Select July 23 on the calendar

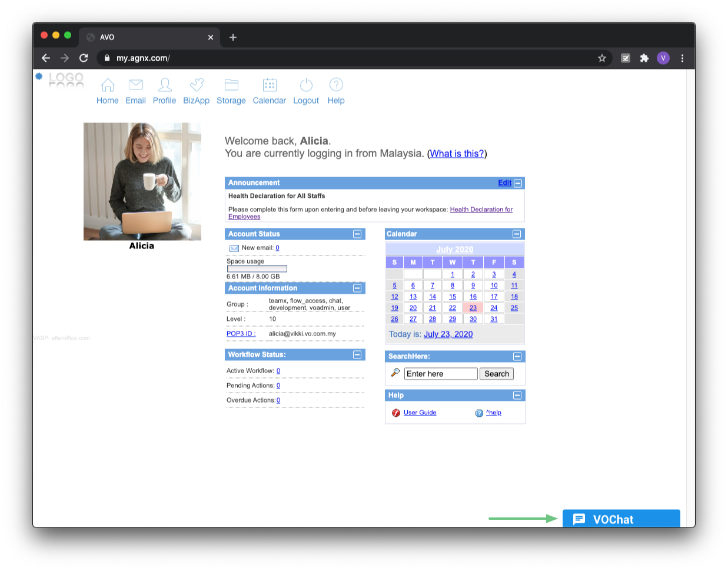pos(473,308)
